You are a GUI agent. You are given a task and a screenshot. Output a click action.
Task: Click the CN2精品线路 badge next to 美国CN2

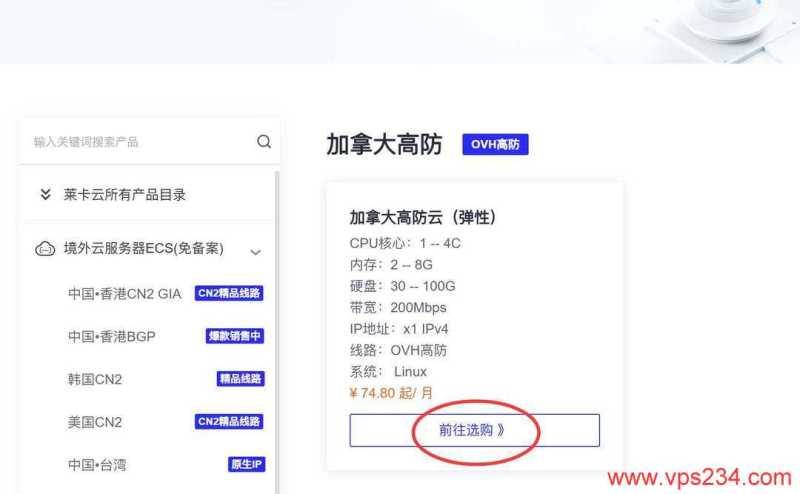(x=229, y=422)
